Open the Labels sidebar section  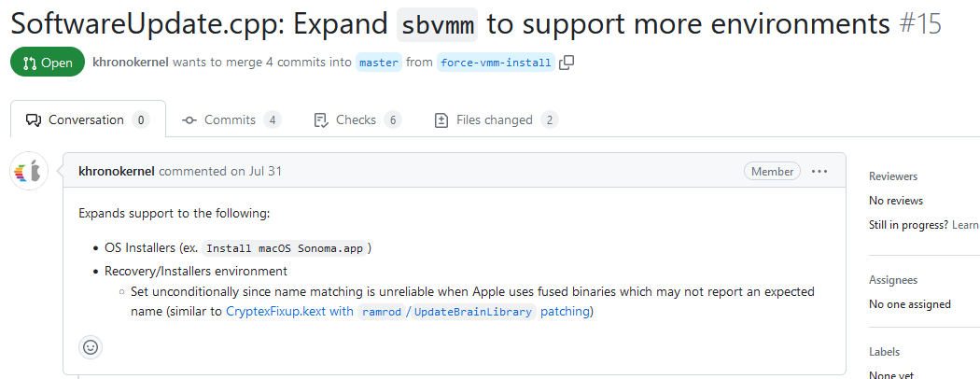tap(883, 352)
